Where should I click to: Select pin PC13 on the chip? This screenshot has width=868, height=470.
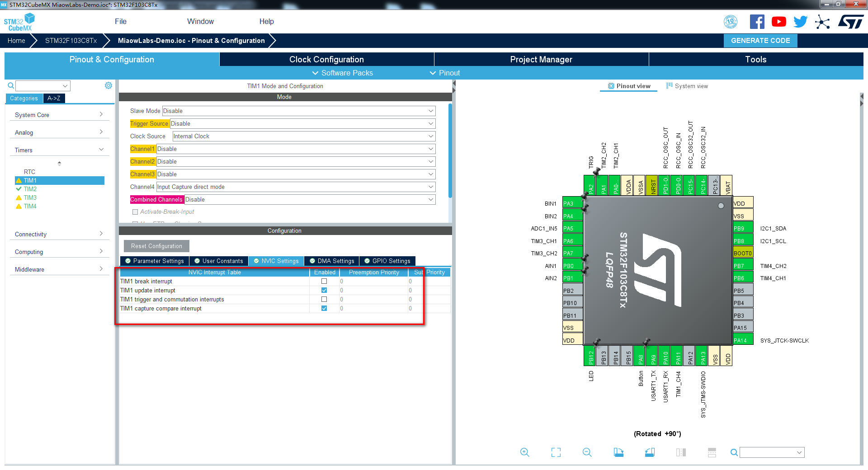tap(715, 185)
